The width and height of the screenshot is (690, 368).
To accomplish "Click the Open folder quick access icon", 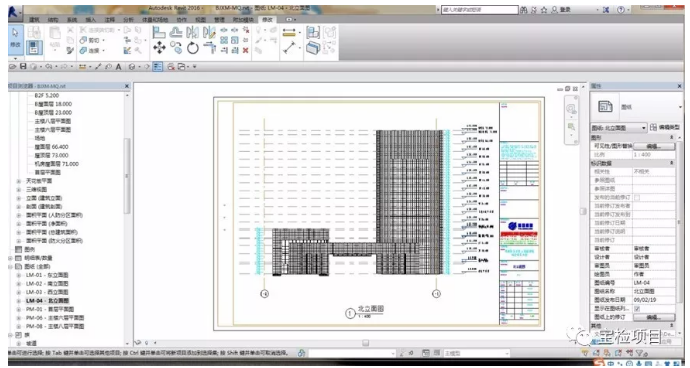I will tap(12, 66).
